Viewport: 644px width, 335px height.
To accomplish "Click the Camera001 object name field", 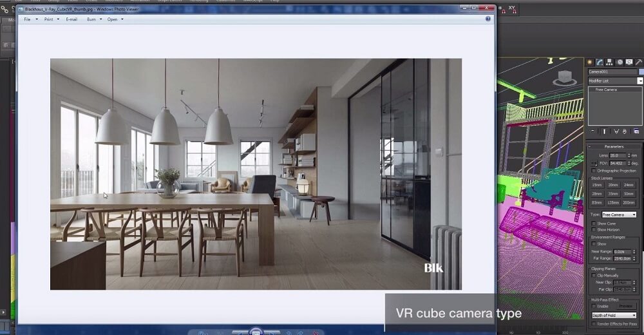I will (x=613, y=72).
